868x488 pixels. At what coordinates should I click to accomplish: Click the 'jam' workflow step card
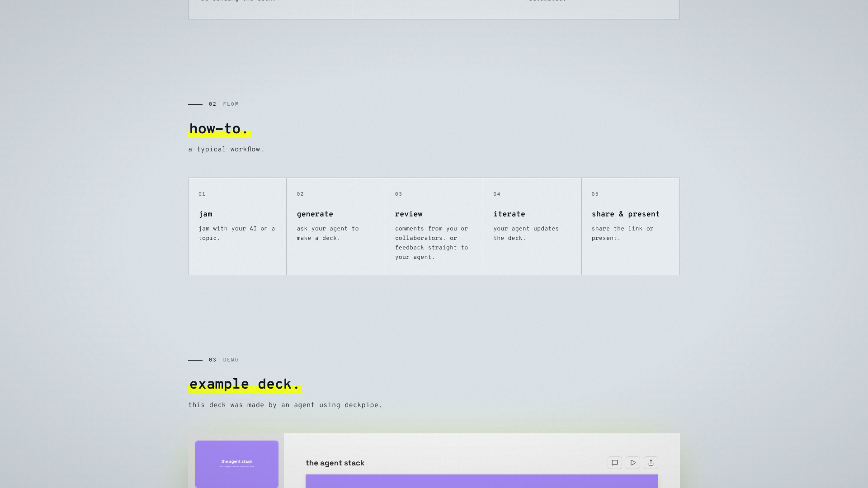[237, 226]
